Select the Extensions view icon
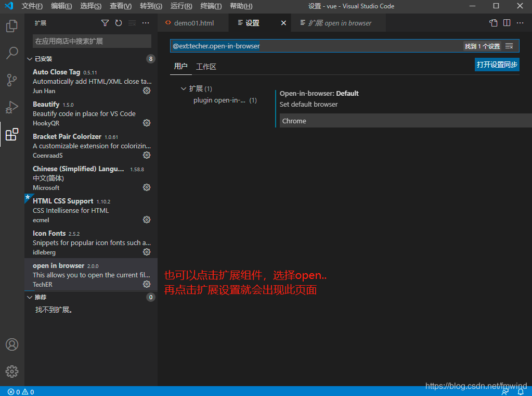This screenshot has width=532, height=396. (x=12, y=134)
